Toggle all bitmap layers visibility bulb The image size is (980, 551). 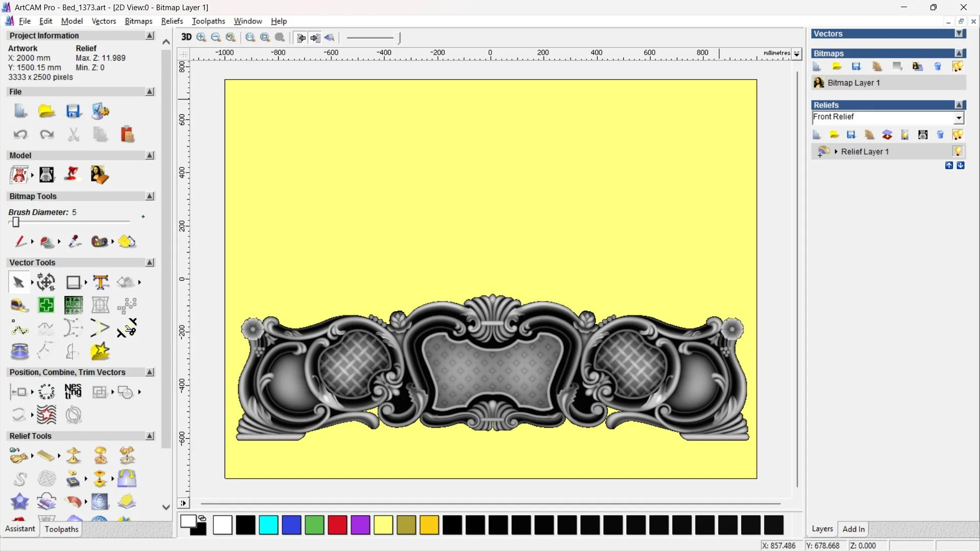[958, 66]
